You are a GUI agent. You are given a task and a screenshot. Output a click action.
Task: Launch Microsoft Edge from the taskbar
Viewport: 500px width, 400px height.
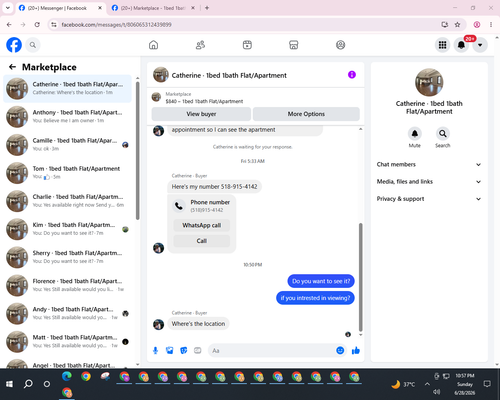(x=67, y=376)
